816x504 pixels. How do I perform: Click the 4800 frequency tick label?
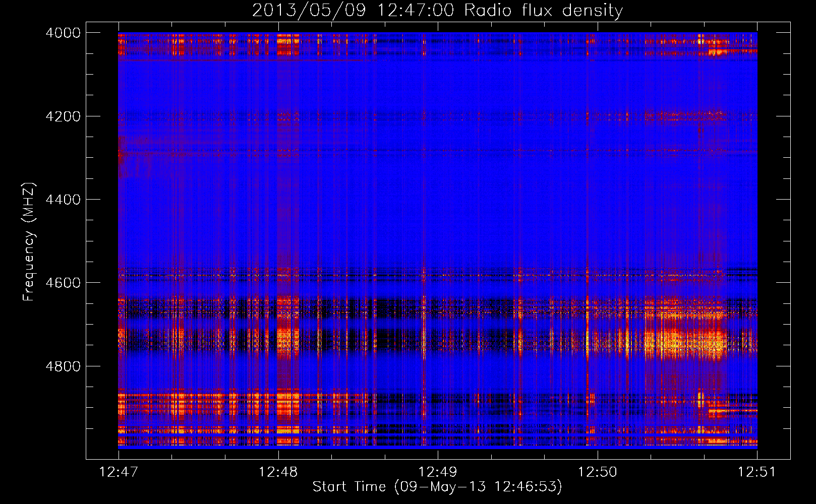(x=63, y=366)
